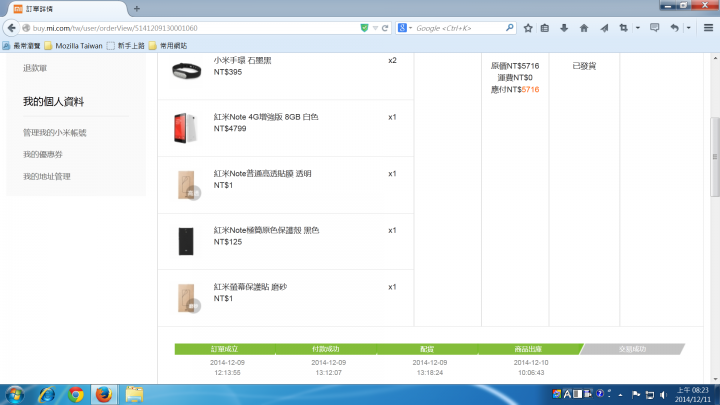This screenshot has height=405, width=720.
Task: Click 紅米螢幕保護貼 磨砂 product image
Action: click(x=189, y=298)
